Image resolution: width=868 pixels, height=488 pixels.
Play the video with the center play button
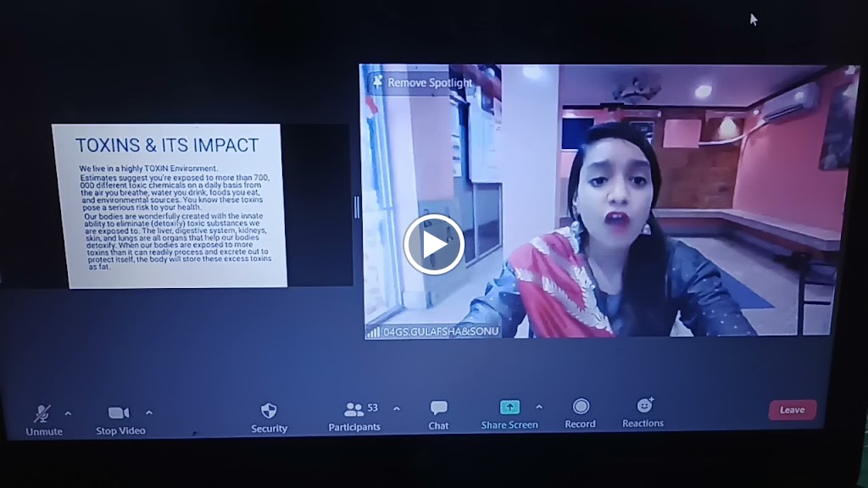[433, 245]
